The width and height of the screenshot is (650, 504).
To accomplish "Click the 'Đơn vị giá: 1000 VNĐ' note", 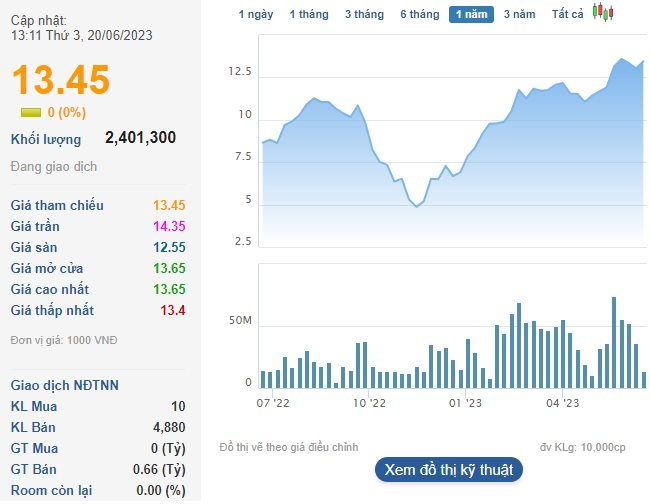I will (64, 340).
